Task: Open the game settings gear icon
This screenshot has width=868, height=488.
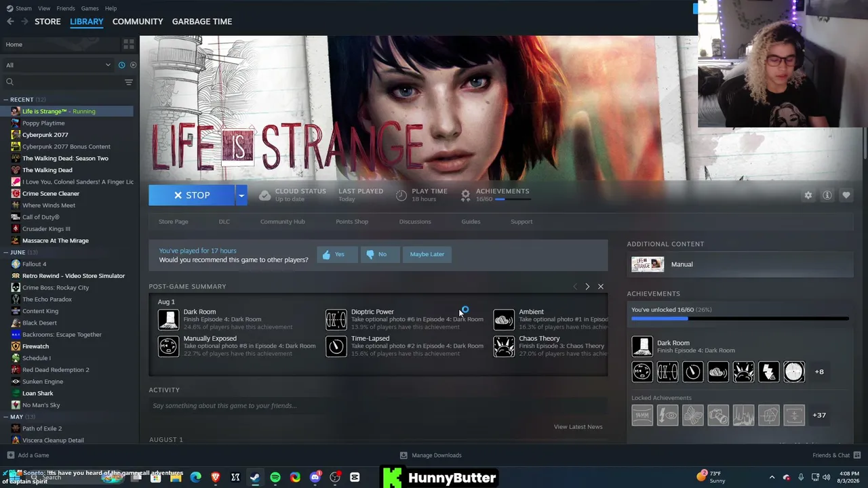Action: [x=808, y=195]
